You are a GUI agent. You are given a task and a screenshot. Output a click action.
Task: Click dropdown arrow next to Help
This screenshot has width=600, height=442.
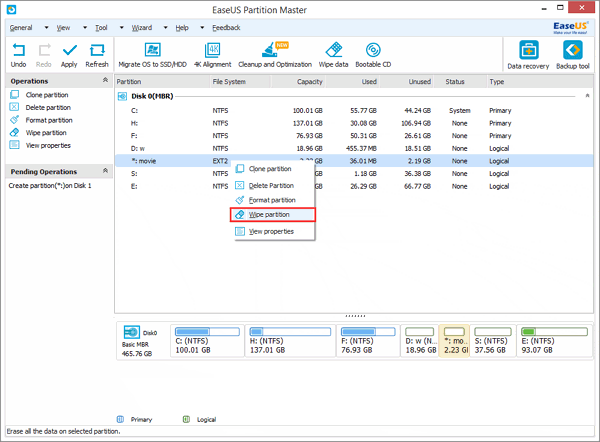pos(202,28)
